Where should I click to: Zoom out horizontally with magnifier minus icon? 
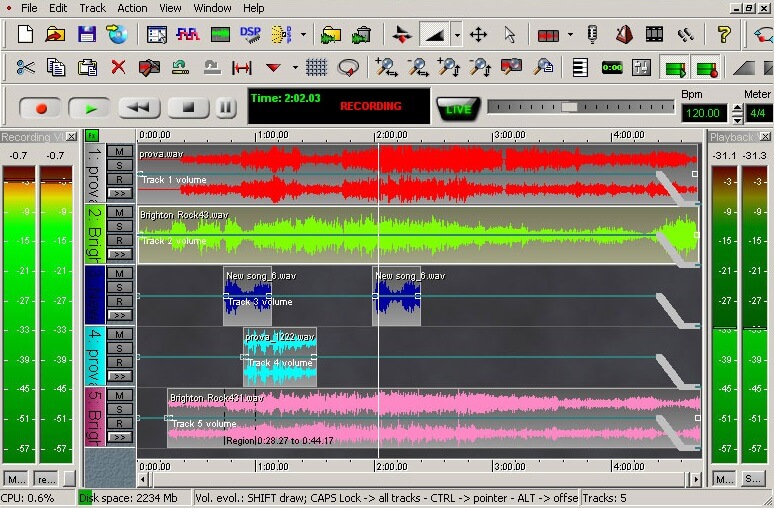pos(418,67)
